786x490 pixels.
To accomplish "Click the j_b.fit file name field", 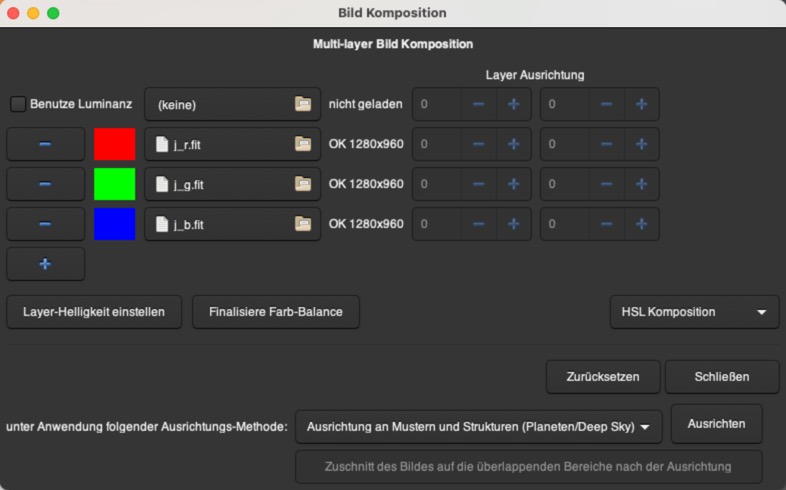I will tap(220, 224).
